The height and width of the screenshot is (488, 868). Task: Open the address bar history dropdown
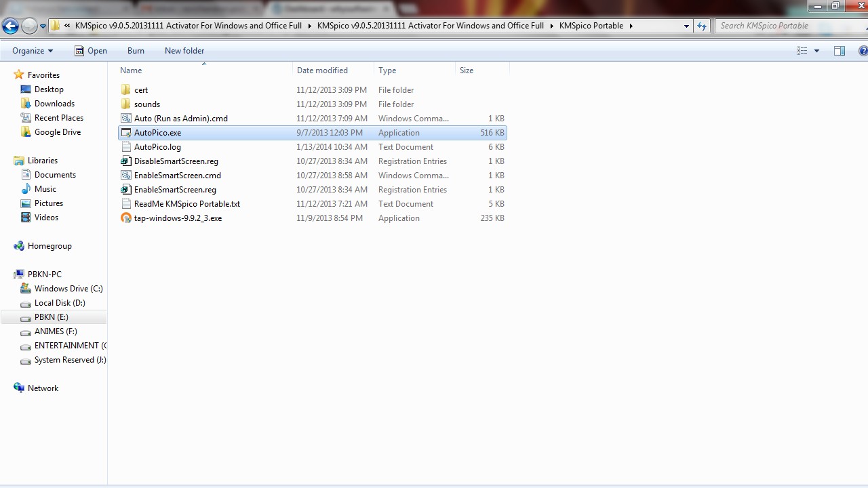click(686, 26)
